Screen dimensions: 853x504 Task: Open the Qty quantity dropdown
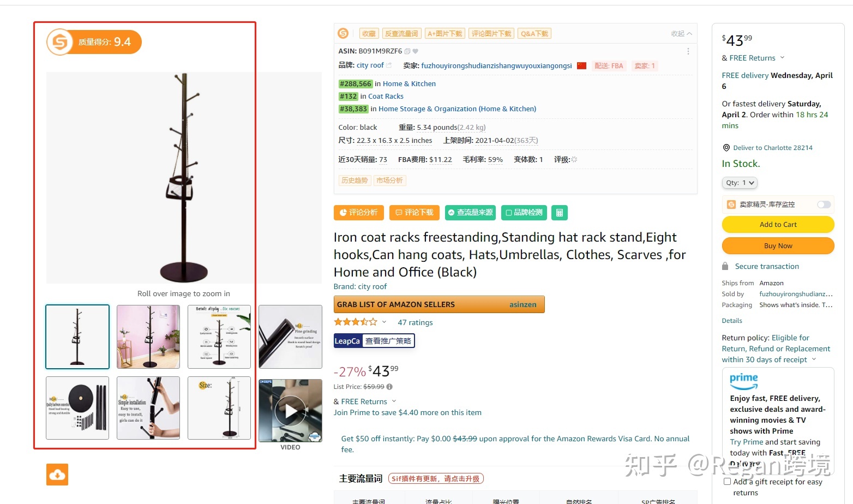tap(740, 183)
